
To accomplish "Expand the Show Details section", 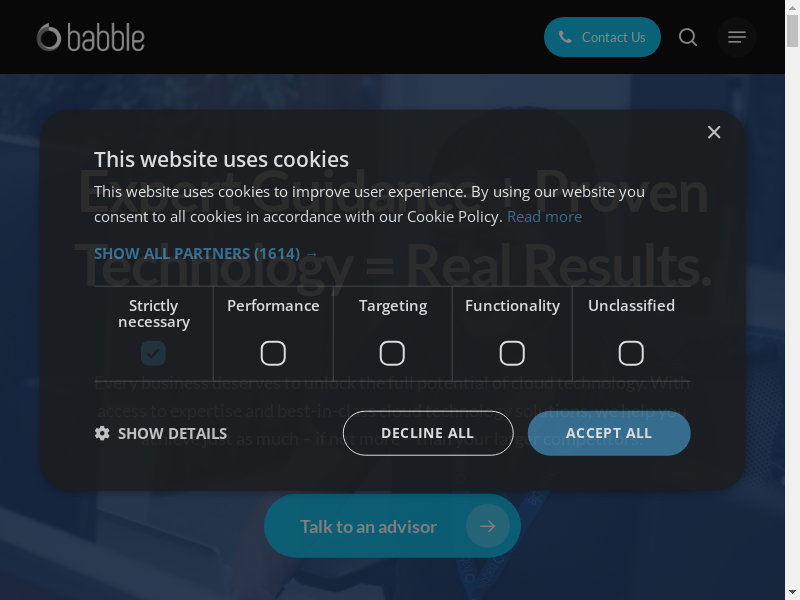I will pyautogui.click(x=172, y=433).
